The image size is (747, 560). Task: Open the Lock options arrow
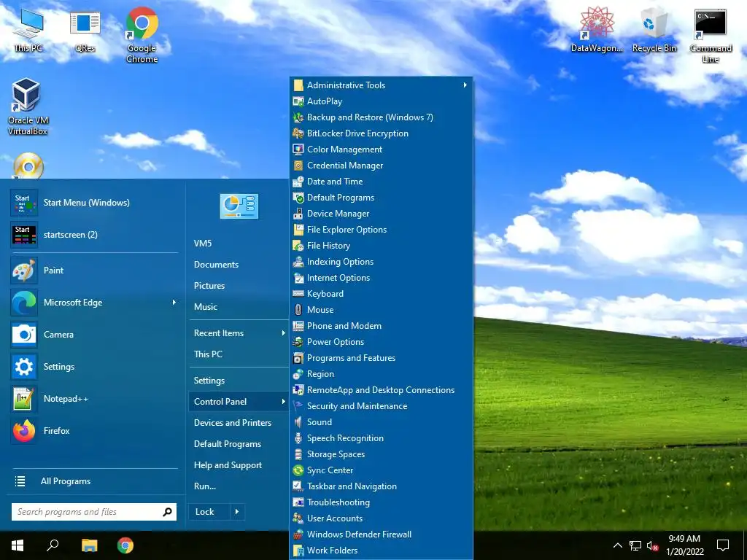pyautogui.click(x=237, y=511)
